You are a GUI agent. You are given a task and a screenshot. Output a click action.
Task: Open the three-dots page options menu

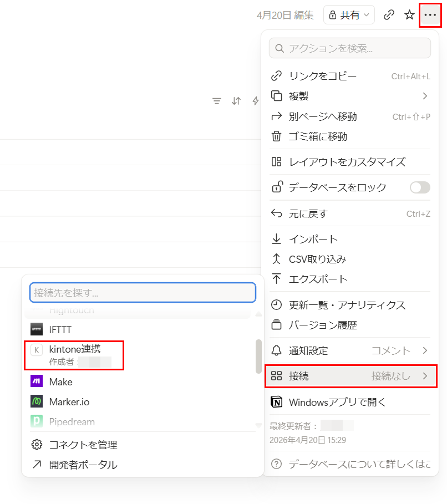430,15
